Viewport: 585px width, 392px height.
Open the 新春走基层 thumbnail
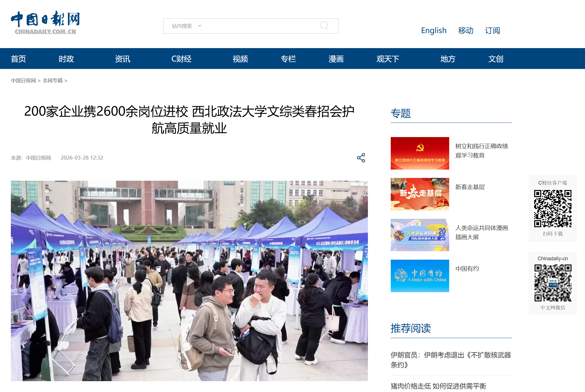click(x=420, y=194)
